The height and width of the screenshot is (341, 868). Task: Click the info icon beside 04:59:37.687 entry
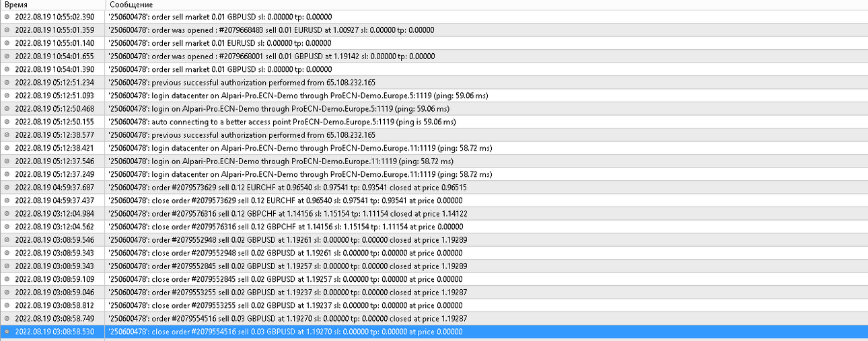click(x=7, y=188)
